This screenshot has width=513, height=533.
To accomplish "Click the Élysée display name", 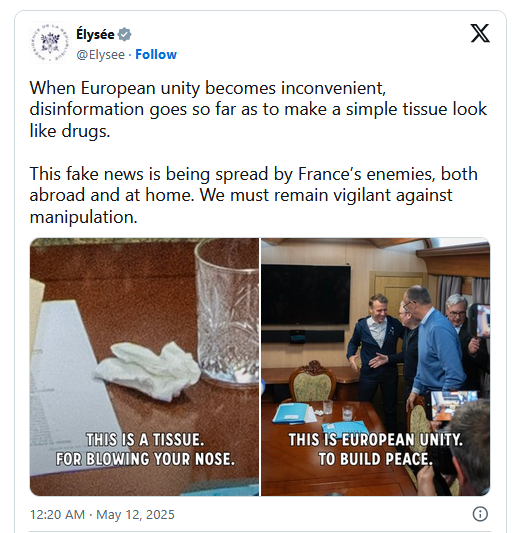I will tap(95, 34).
